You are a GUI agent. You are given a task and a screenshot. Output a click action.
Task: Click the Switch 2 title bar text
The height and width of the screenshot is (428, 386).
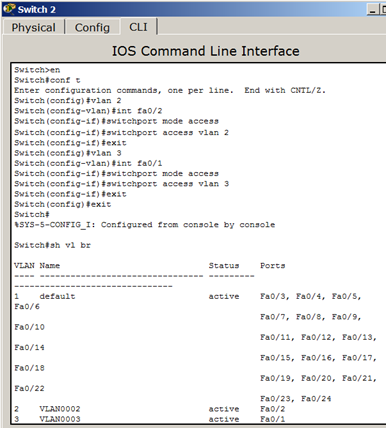tap(36, 9)
